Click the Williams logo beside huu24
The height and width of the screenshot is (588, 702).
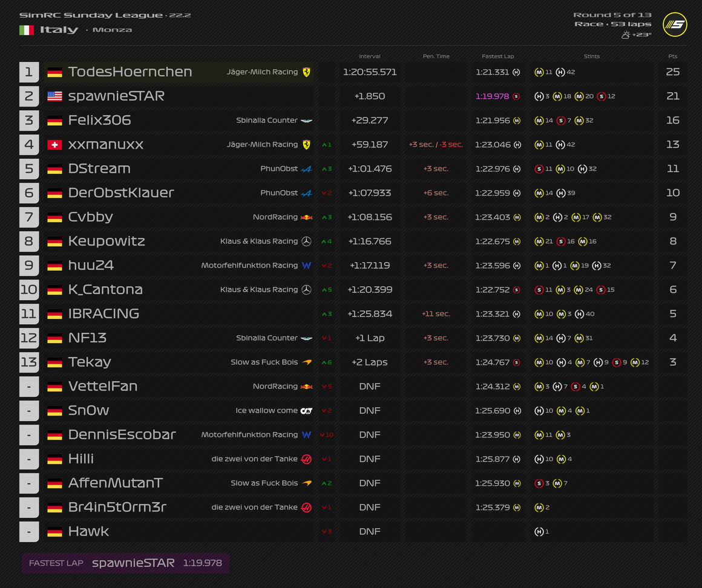306,266
